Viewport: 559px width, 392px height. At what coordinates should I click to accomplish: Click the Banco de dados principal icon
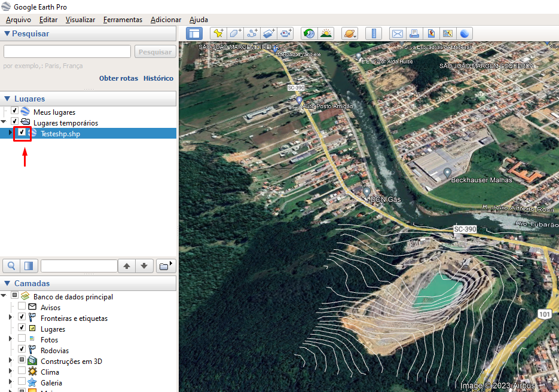pyautogui.click(x=25, y=296)
